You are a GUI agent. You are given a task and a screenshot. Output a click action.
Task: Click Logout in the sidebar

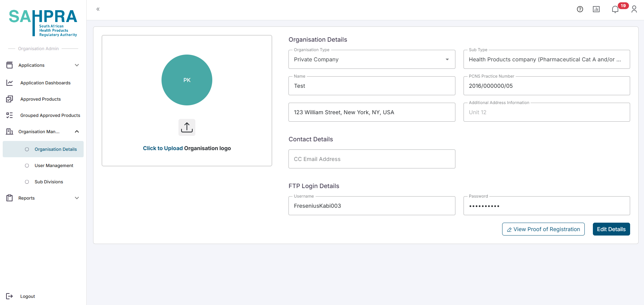pyautogui.click(x=28, y=296)
